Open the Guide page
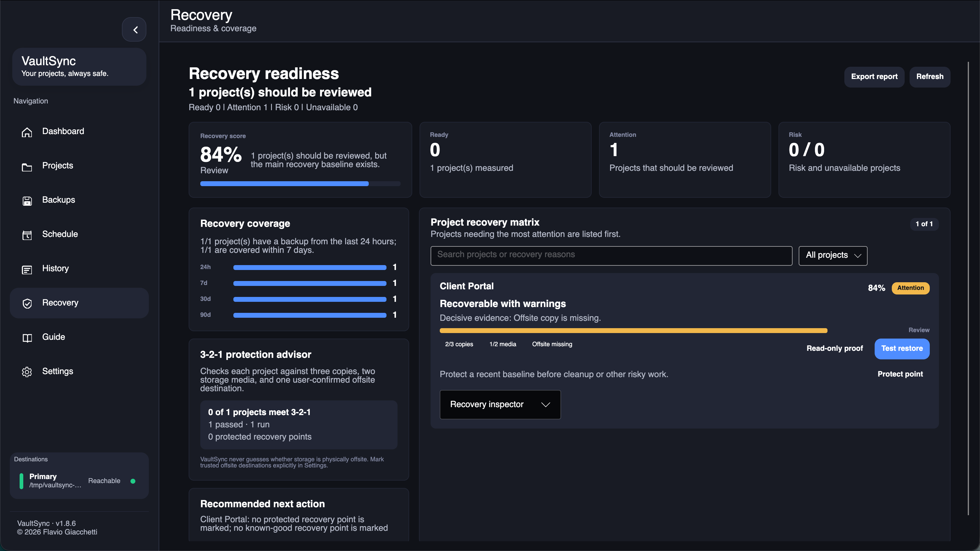This screenshot has width=980, height=551. point(79,337)
